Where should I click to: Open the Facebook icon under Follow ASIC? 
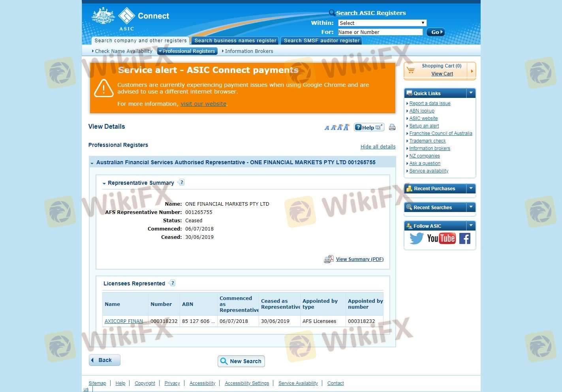pyautogui.click(x=465, y=238)
